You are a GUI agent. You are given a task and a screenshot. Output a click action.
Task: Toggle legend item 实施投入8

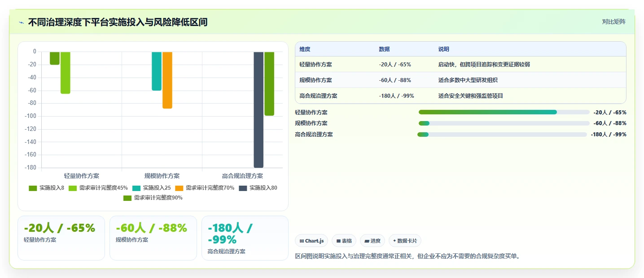47,188
